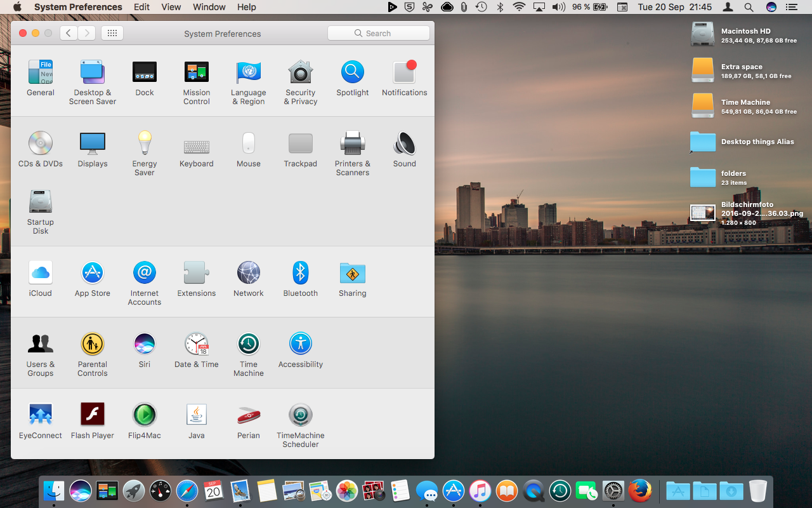Open the Network preference pane

click(249, 272)
